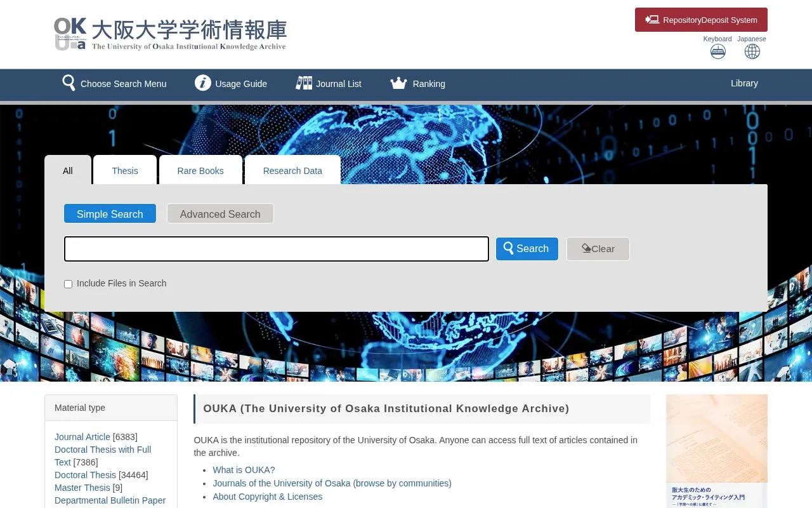Open the Rare Books tab
Viewport: 812px width, 508px height.
click(200, 170)
